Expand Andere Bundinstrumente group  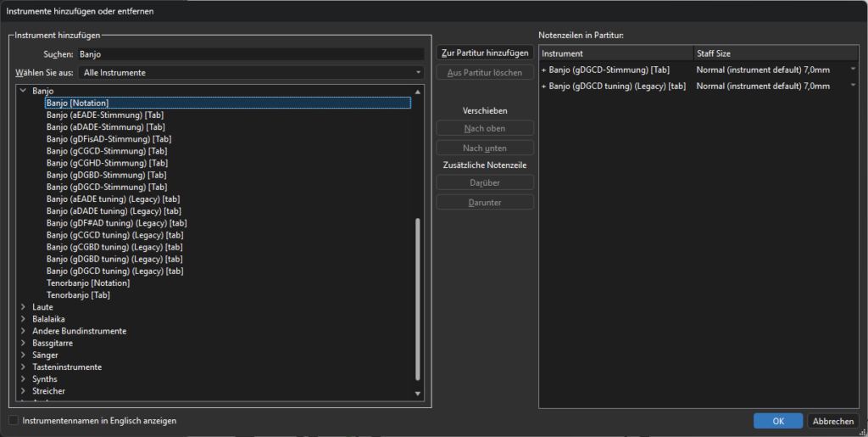(23, 331)
